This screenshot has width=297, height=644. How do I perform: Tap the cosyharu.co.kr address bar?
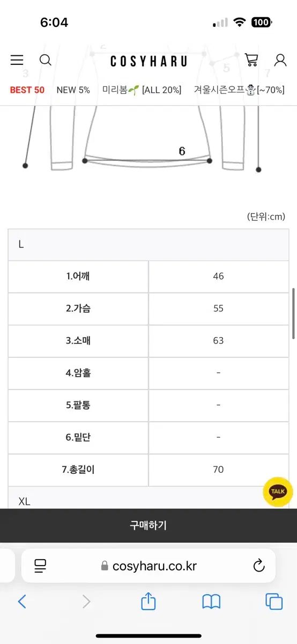coord(148,566)
